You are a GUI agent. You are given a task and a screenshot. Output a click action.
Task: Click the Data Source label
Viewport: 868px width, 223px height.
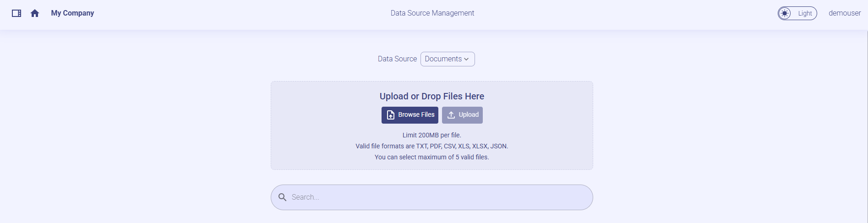(397, 59)
